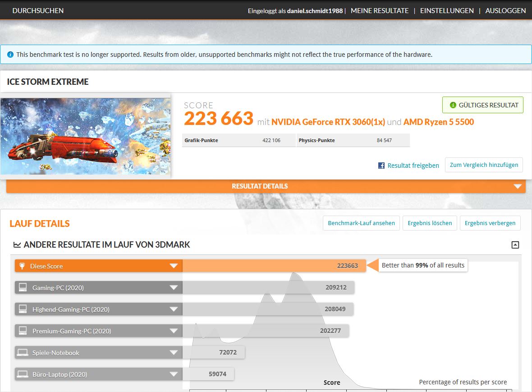Click the desktop icon beside Highend-Gaming-PC (2020)
This screenshot has height=392, width=532.
click(x=23, y=309)
